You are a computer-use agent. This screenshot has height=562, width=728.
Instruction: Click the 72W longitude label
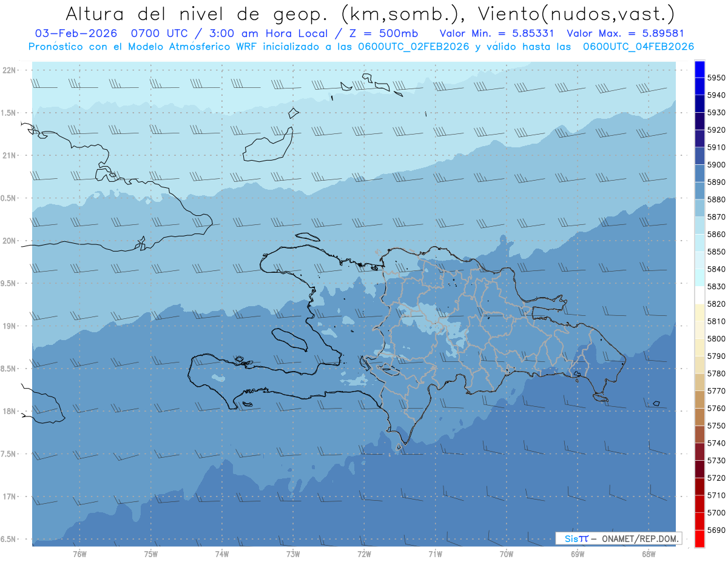pos(364,554)
